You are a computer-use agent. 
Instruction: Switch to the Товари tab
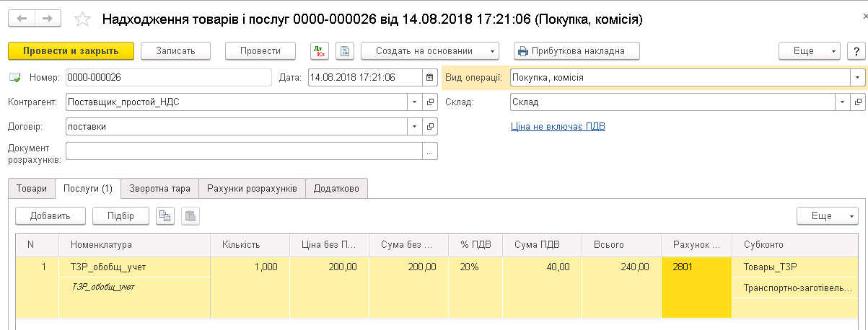pyautogui.click(x=32, y=189)
